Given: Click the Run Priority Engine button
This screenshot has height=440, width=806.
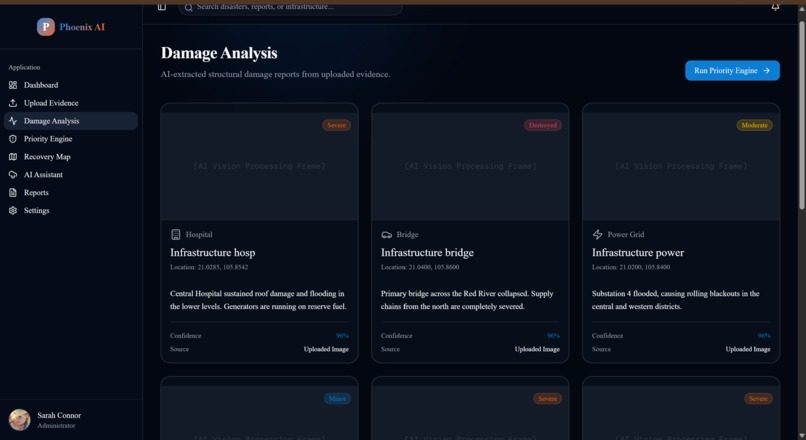Looking at the screenshot, I should pyautogui.click(x=732, y=70).
